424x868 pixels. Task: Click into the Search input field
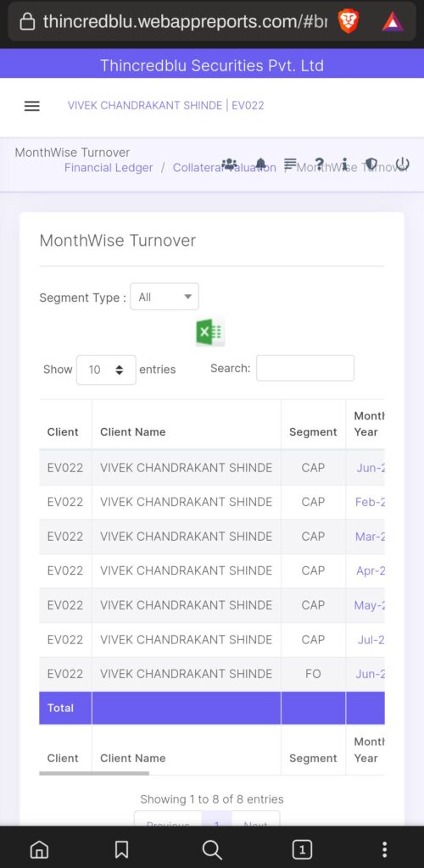(x=305, y=368)
